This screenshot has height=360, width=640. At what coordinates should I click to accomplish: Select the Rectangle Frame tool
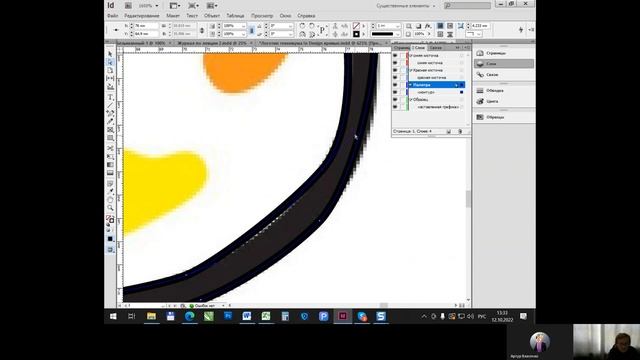110,130
